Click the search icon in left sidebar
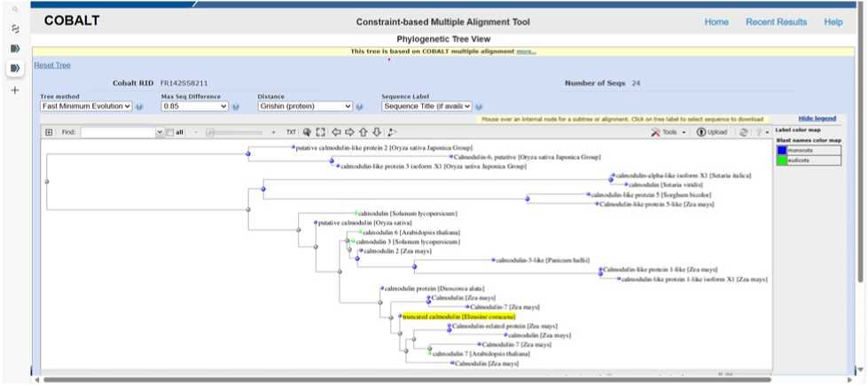This screenshot has height=385, width=868. (x=15, y=10)
